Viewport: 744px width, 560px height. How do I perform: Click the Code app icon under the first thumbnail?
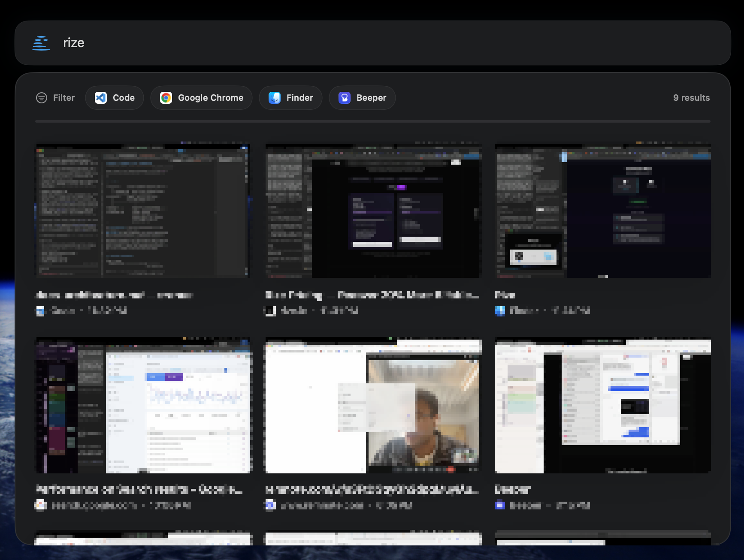tap(40, 310)
